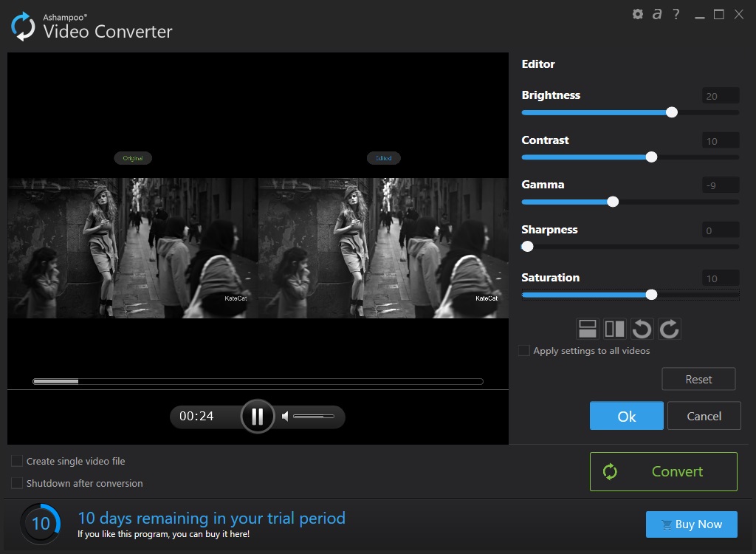Adjust the Brightness slider handle

pos(671,112)
